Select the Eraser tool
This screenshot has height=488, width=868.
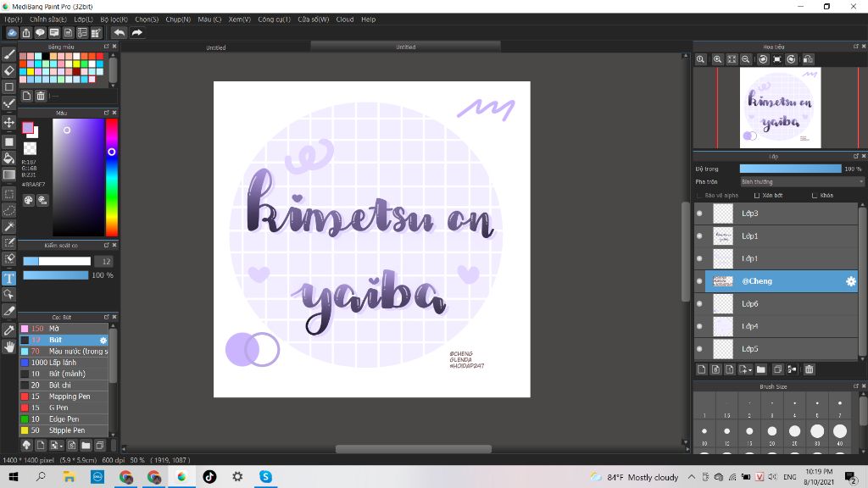tap(8, 71)
